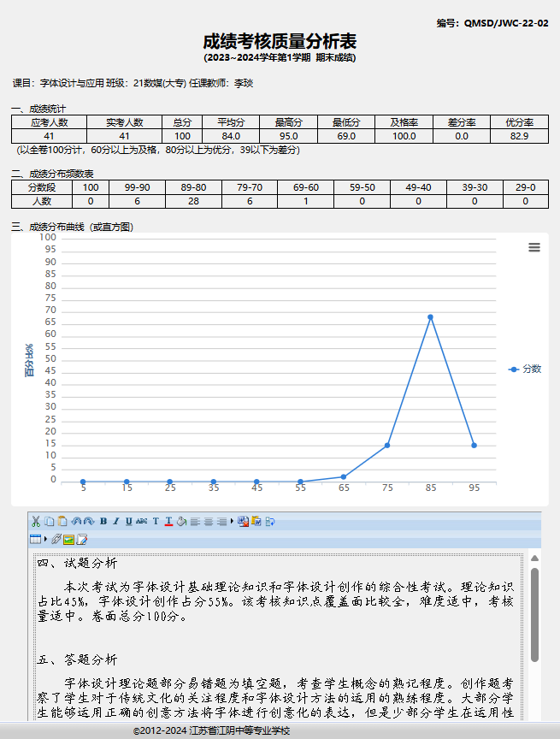Image resolution: width=560 pixels, height=739 pixels.
Task: Toggle underline text formatting
Action: tap(129, 521)
